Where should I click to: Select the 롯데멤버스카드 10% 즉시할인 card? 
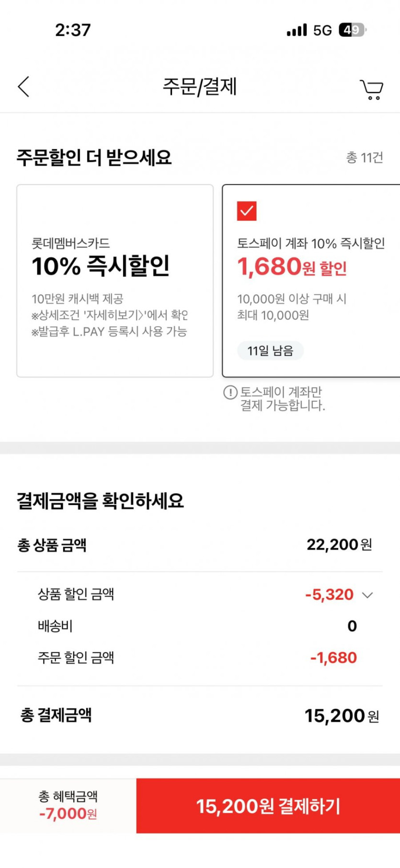point(114,281)
